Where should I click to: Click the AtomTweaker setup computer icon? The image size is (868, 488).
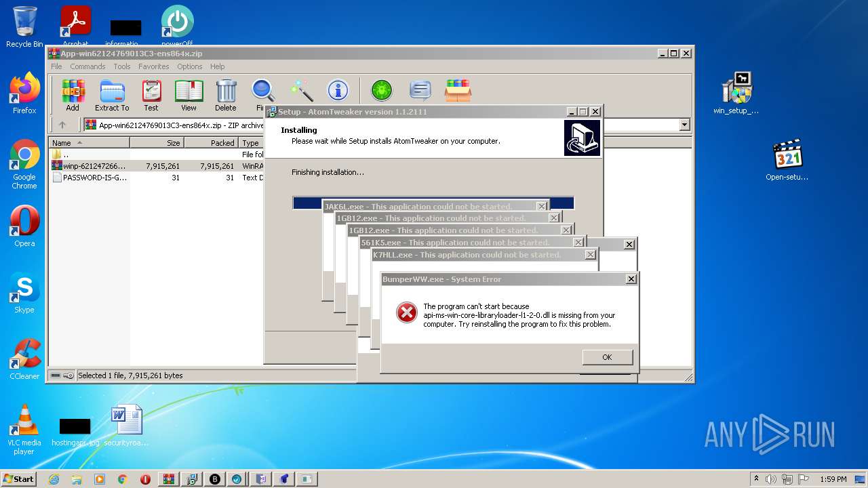582,138
